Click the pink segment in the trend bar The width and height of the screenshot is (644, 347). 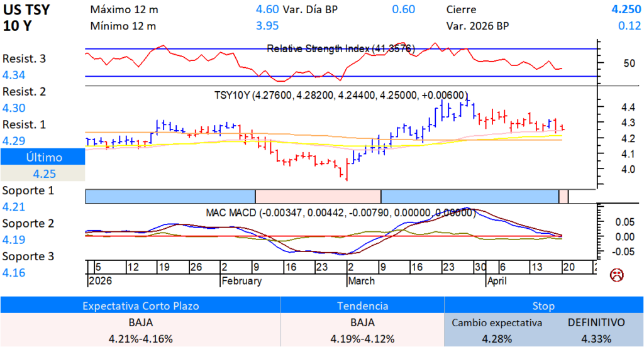[x=318, y=196]
